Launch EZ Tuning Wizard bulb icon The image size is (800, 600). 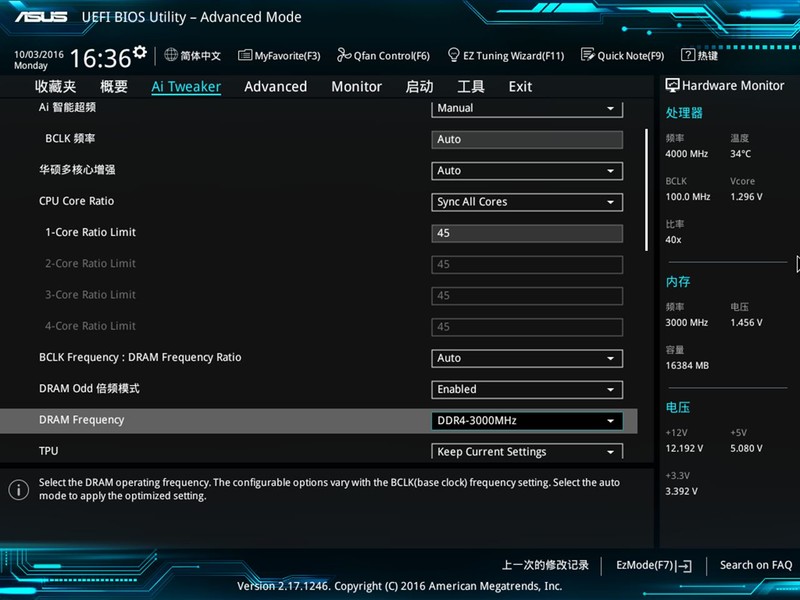pos(453,55)
